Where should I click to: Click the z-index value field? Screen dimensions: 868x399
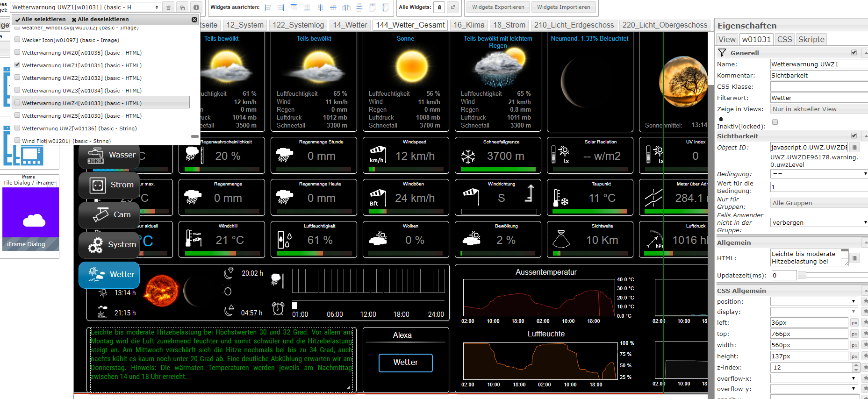click(x=811, y=368)
